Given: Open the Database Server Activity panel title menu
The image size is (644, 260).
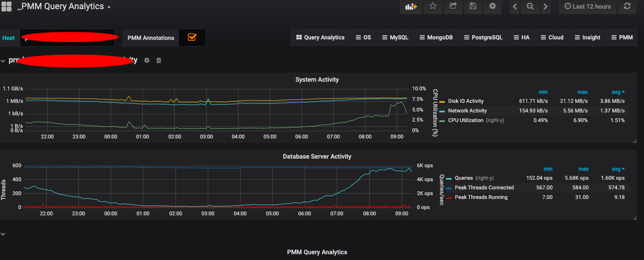Looking at the screenshot, I should [x=317, y=156].
